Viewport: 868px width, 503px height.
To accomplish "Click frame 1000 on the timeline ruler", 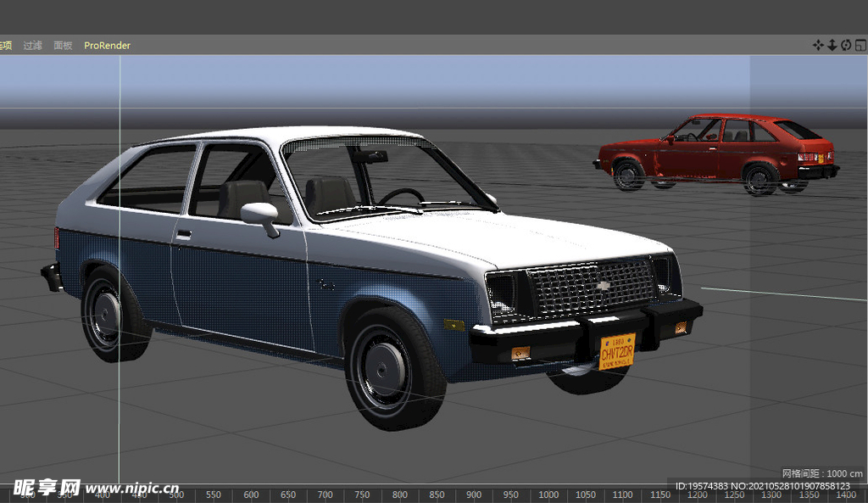I will tap(548, 495).
